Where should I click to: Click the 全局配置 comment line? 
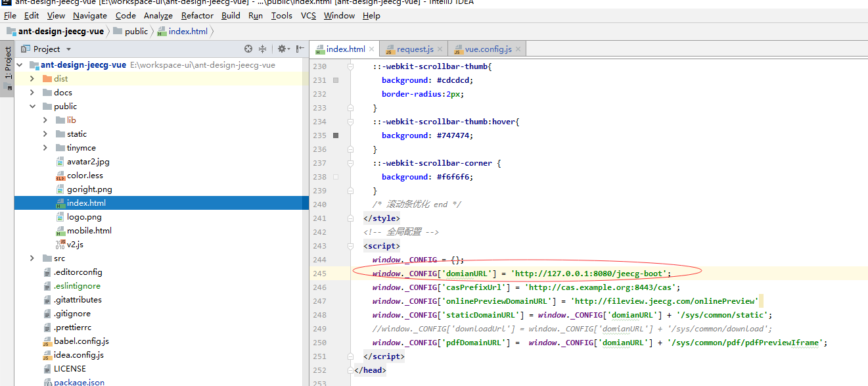point(401,232)
